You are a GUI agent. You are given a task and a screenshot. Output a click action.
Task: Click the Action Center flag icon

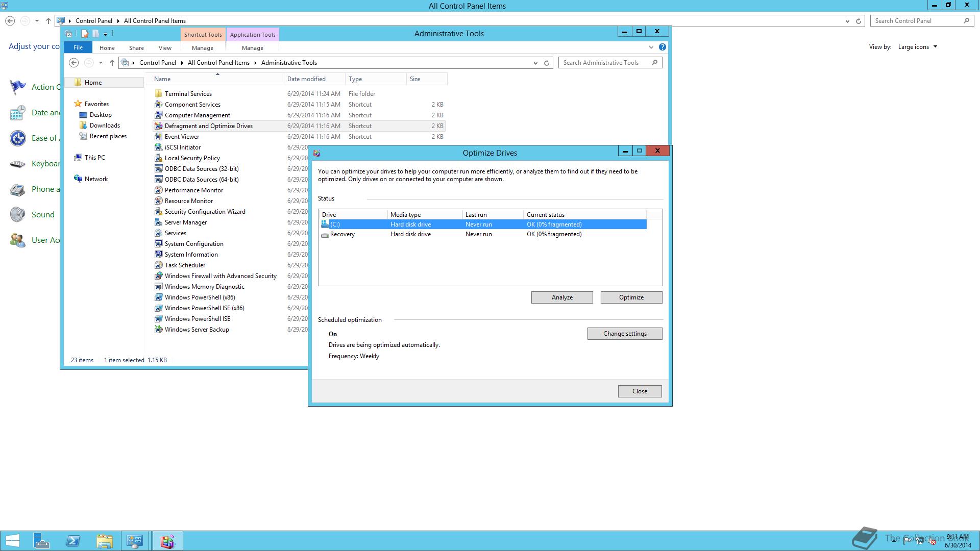[x=18, y=87]
